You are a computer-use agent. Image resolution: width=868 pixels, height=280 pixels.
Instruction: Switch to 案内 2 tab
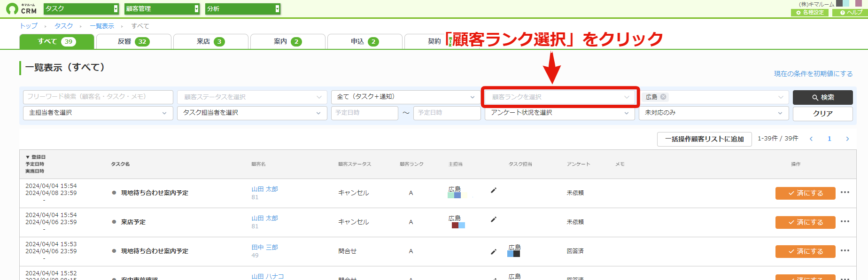[288, 41]
